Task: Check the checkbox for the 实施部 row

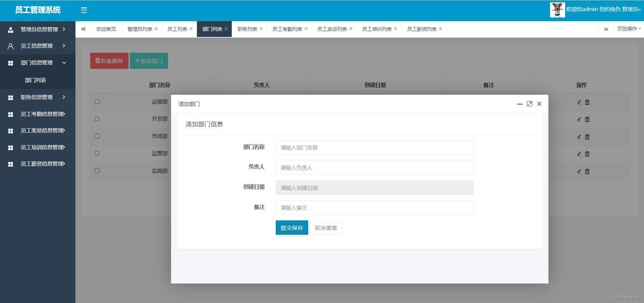Action: [x=97, y=171]
